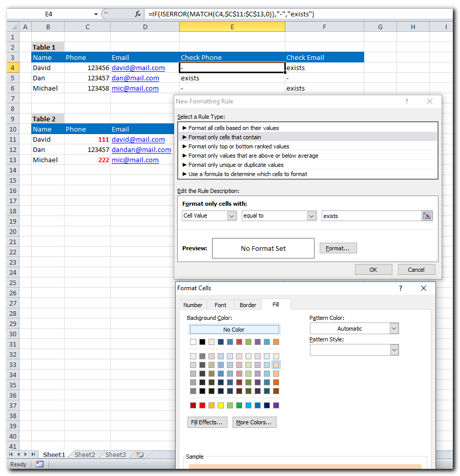The width and height of the screenshot is (460, 476).
Task: Open the Name Box dropdown arrow
Action: tap(96, 14)
